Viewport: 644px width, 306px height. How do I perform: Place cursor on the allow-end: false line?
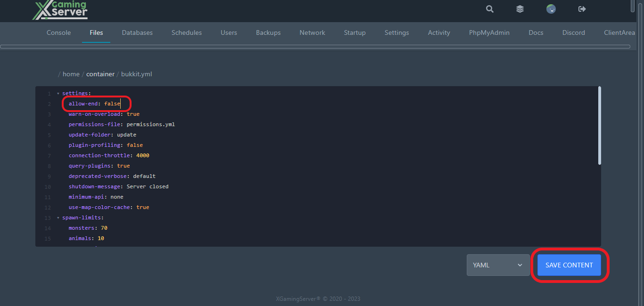[94, 104]
